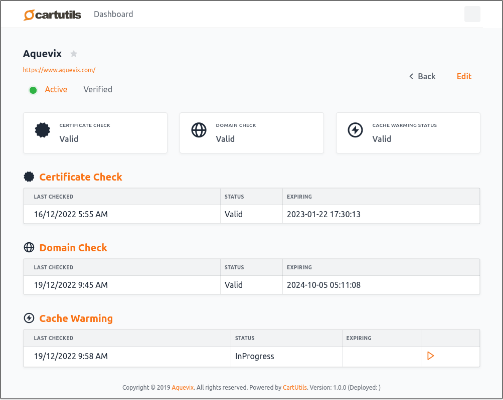Click the Active status label

[x=56, y=89]
